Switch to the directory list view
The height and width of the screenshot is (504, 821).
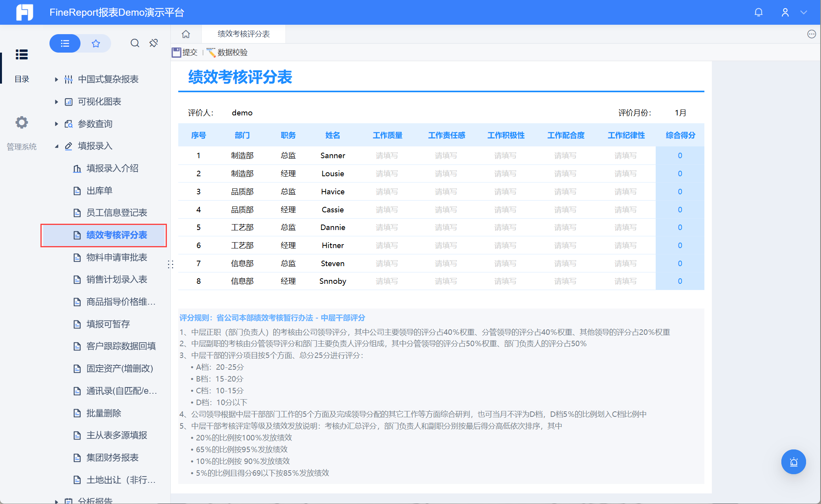pos(65,43)
